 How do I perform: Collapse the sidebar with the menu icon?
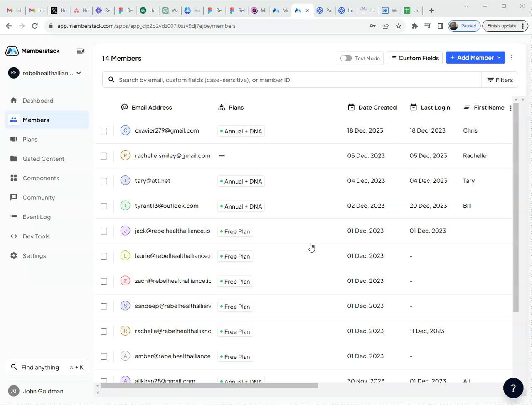pyautogui.click(x=81, y=51)
